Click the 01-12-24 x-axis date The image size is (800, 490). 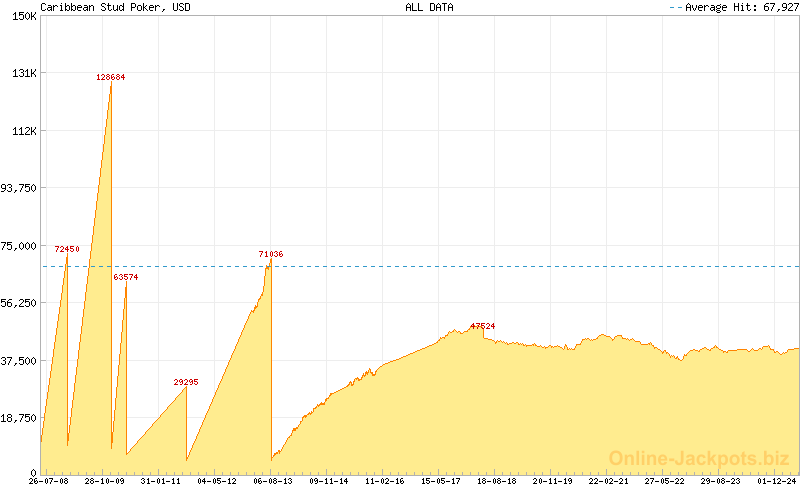click(x=777, y=481)
